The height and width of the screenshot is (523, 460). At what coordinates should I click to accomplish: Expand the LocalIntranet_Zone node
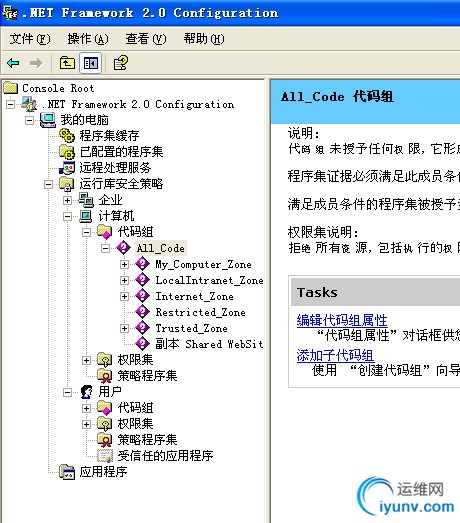pyautogui.click(x=124, y=281)
